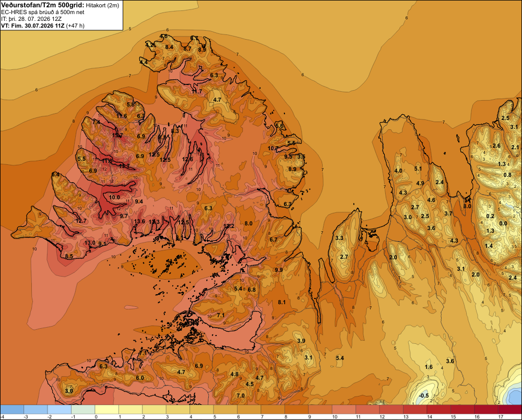Click the temperature value 12.7
The image size is (522, 420).
(x=81, y=221)
